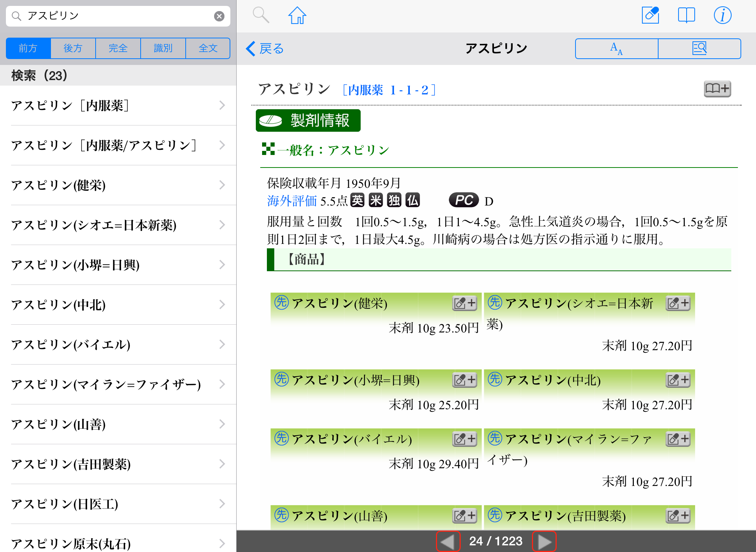This screenshot has width=756, height=552.
Task: Open the pill memo edit icon
Action: [650, 15]
